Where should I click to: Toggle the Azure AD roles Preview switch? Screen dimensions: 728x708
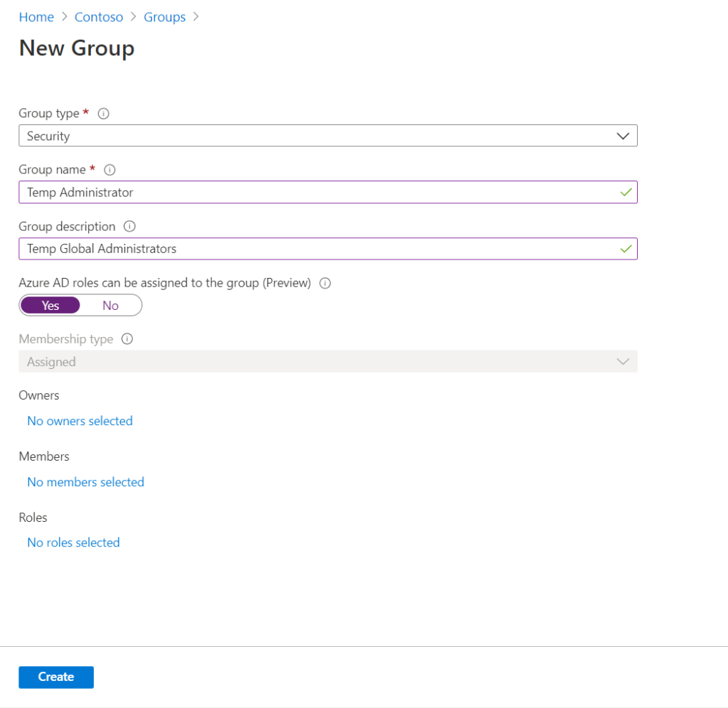80,305
